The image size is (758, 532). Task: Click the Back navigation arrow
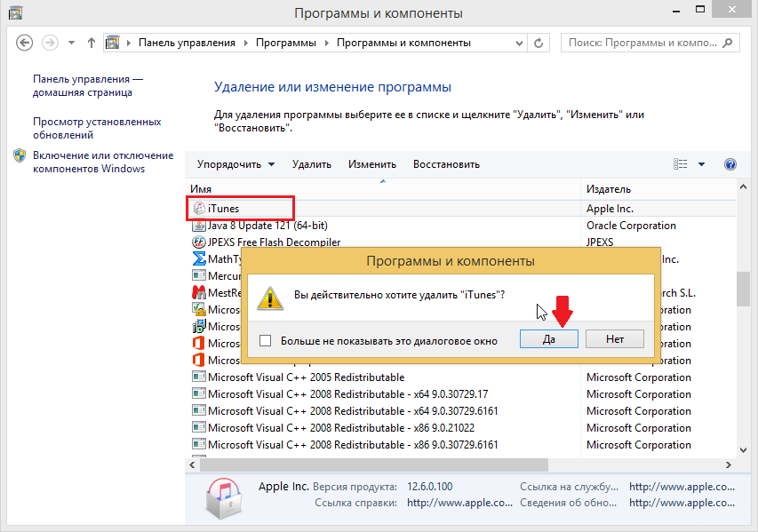click(x=24, y=43)
